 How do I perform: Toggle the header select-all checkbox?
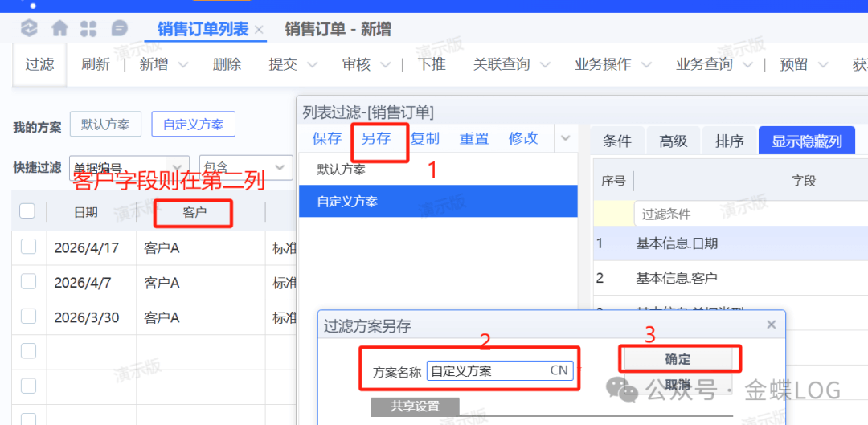[x=27, y=211]
